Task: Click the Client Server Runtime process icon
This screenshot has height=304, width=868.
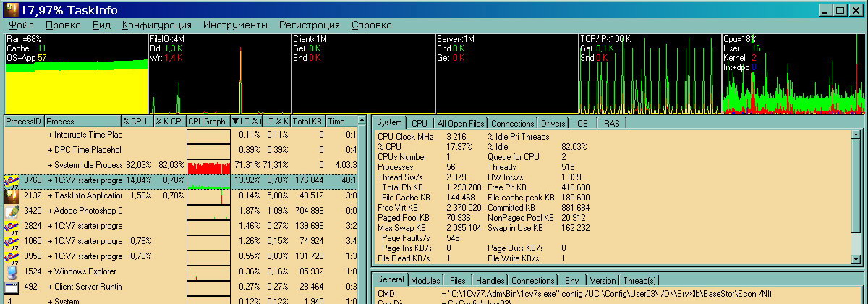Action: [12, 287]
